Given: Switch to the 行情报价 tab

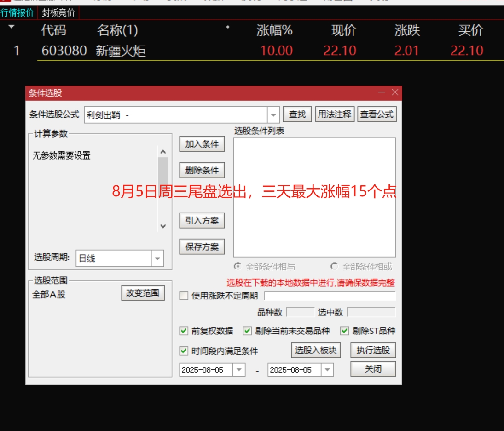Looking at the screenshot, I should [17, 12].
